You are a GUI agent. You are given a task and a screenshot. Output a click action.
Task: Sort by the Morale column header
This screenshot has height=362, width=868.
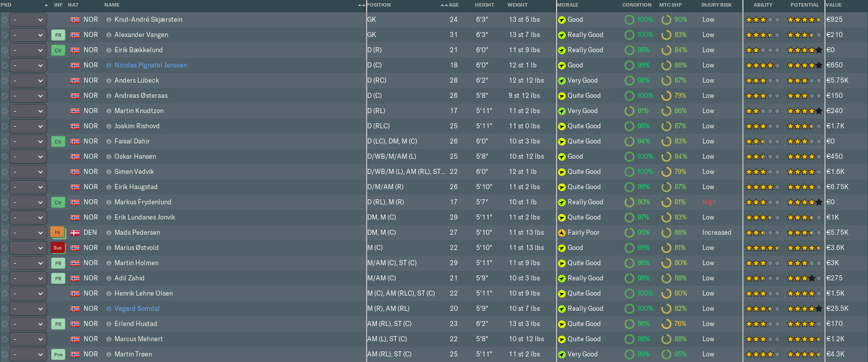point(568,5)
